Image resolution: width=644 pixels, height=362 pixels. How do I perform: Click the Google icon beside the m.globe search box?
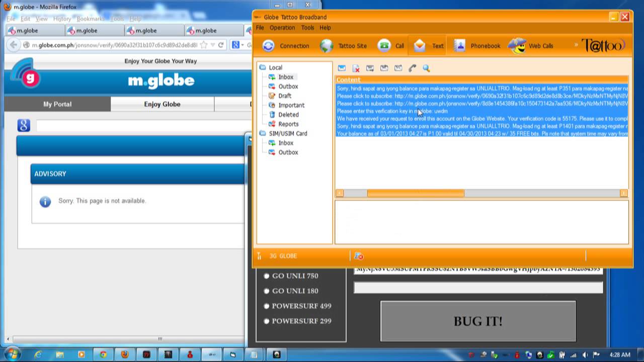click(24, 125)
